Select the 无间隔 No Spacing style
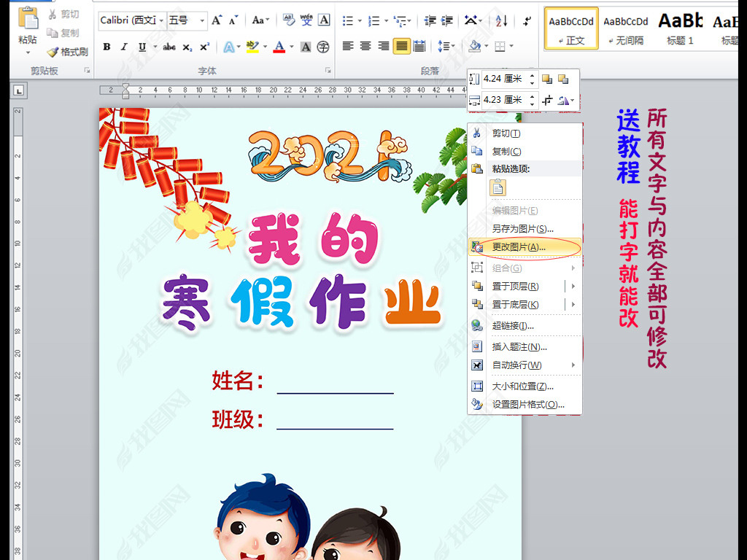The width and height of the screenshot is (747, 560). tap(626, 28)
